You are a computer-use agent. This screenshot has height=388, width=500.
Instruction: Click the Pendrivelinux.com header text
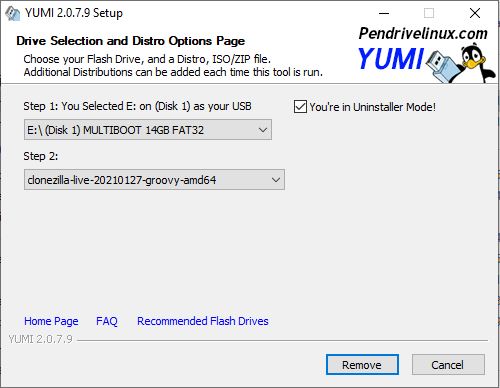pos(423,33)
